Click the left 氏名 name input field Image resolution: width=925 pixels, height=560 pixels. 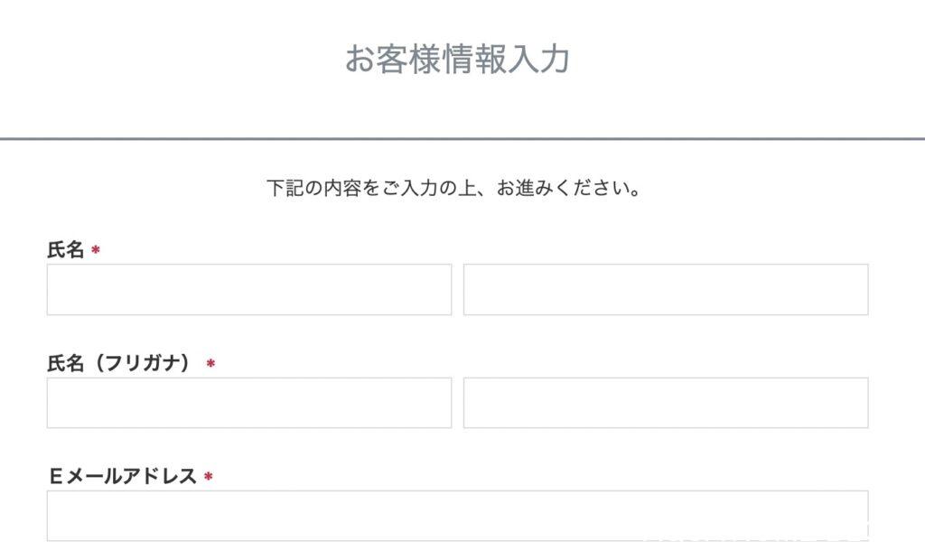click(x=248, y=290)
